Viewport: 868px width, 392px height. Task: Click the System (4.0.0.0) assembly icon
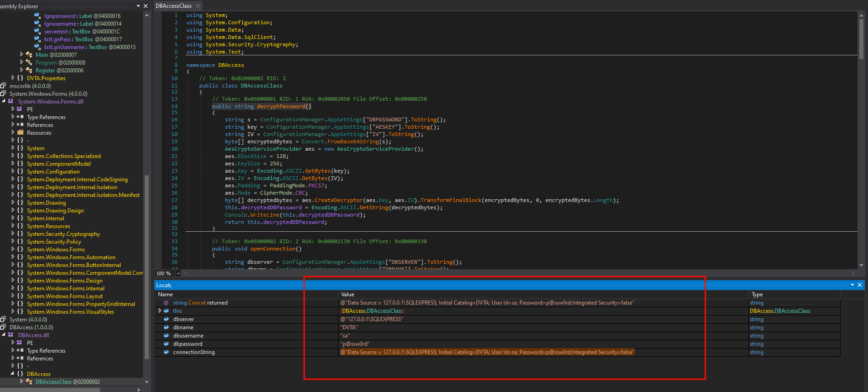[x=3, y=319]
